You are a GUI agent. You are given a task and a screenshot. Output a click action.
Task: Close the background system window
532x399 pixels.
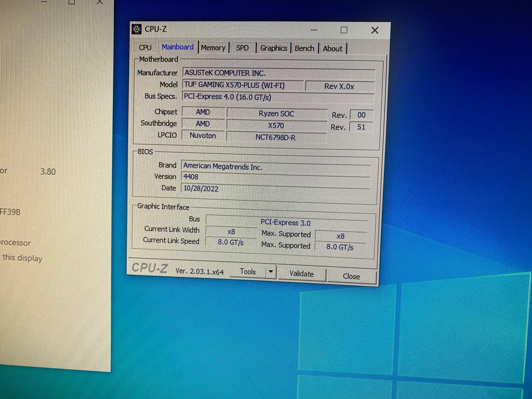(100, 2)
